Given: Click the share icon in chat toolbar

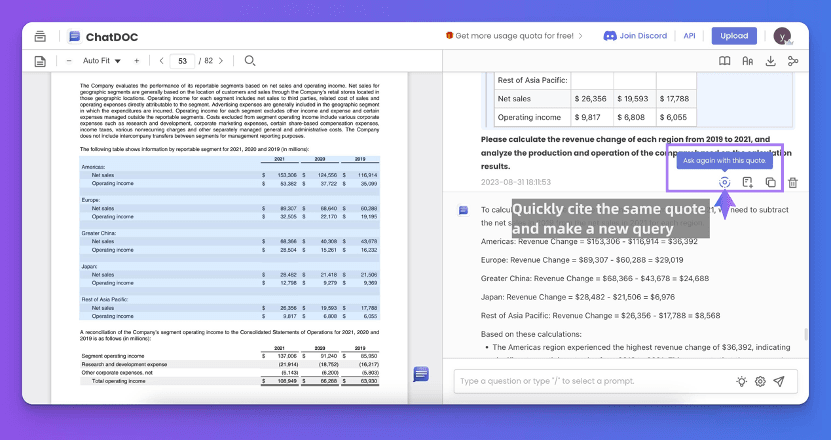Looking at the screenshot, I should click(794, 61).
